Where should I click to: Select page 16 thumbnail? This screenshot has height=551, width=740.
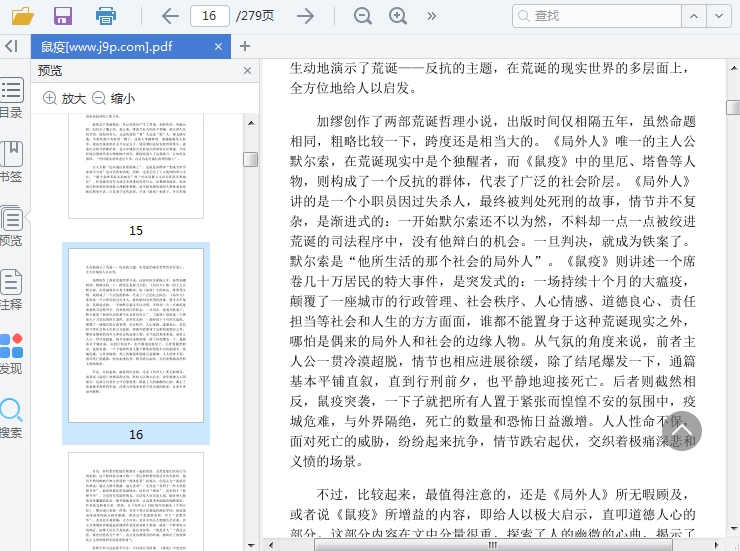(136, 335)
